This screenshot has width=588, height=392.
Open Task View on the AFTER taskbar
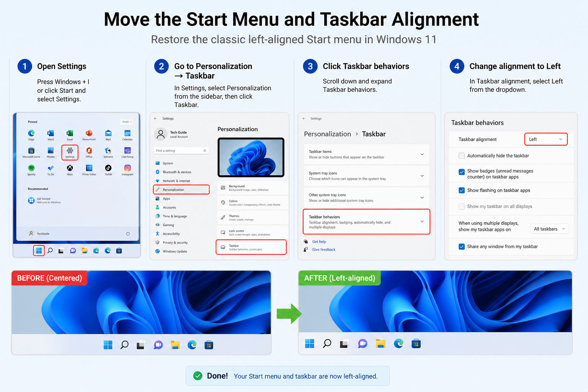pyautogui.click(x=344, y=344)
